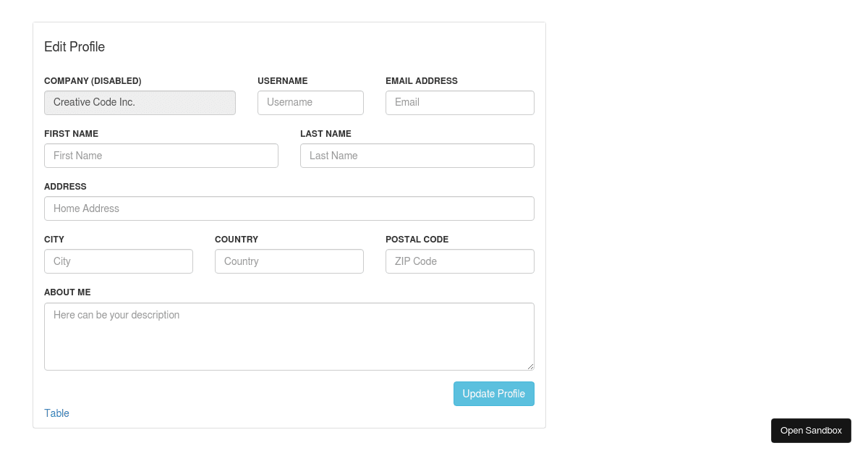This screenshot has width=868, height=456.
Task: Click inside the About Me text area
Action: coord(289,336)
